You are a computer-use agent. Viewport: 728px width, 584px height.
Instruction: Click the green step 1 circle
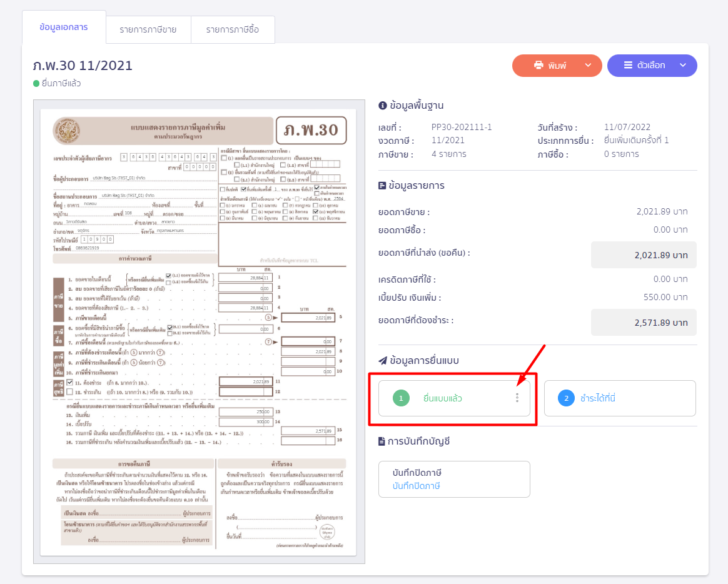tap(400, 398)
